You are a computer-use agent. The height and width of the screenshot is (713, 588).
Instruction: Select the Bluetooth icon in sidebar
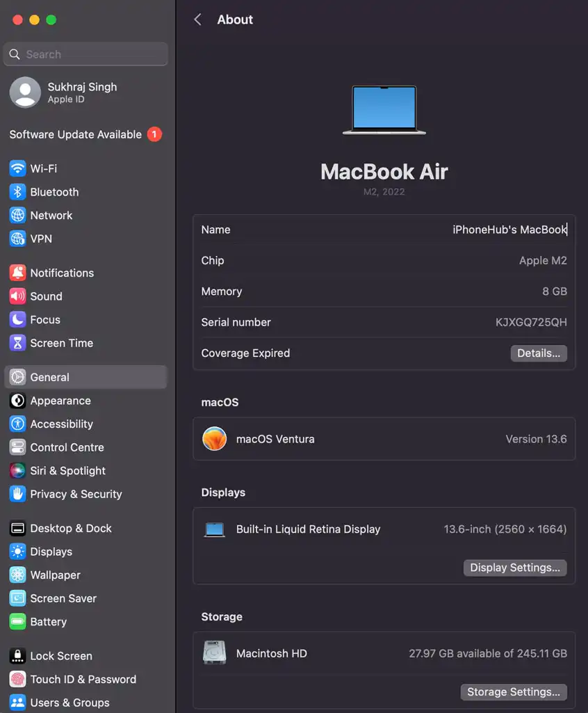17,192
